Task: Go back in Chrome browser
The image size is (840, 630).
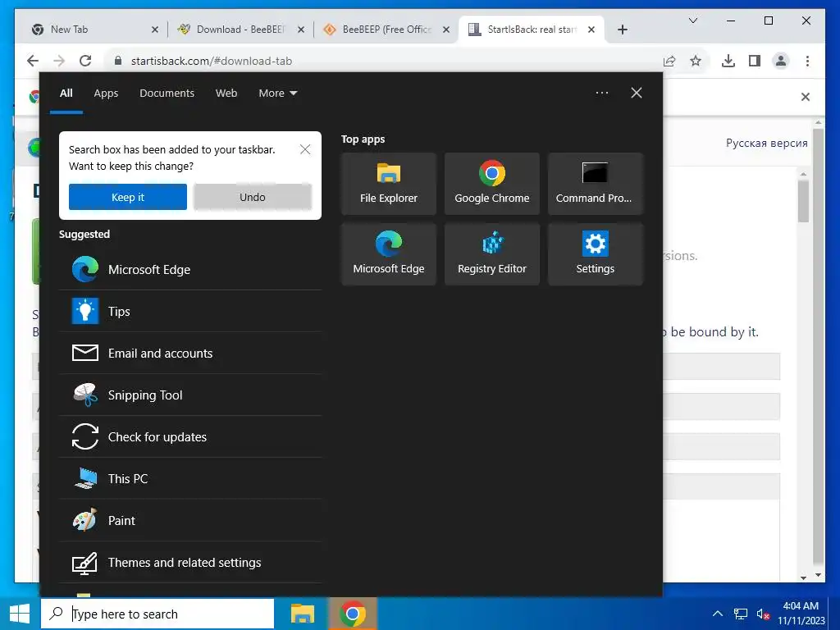Action: pyautogui.click(x=33, y=61)
